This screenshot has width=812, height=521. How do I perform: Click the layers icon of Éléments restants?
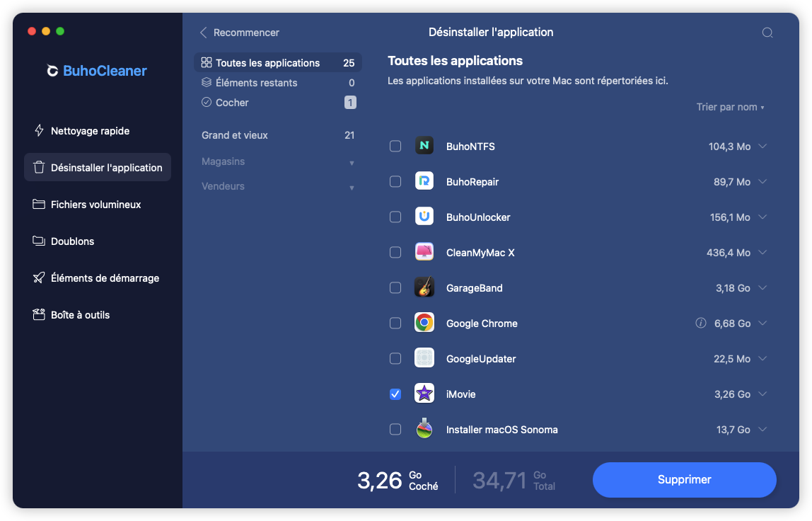point(206,82)
